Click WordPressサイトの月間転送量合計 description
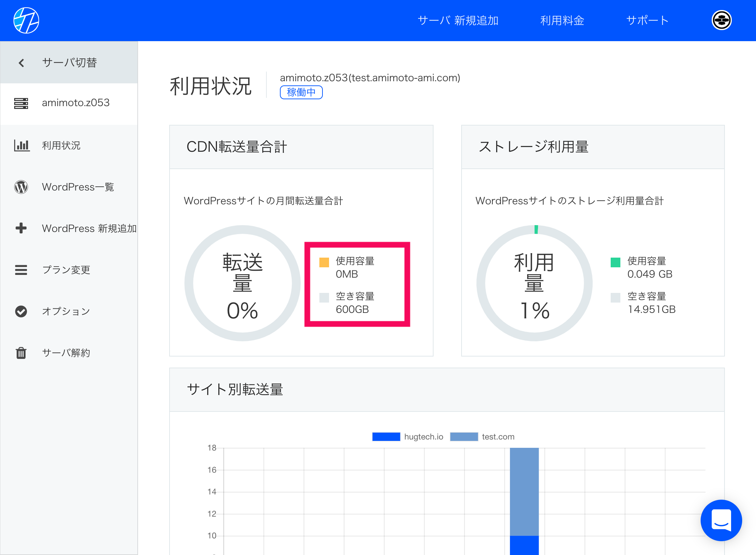This screenshot has width=756, height=555. (x=263, y=201)
